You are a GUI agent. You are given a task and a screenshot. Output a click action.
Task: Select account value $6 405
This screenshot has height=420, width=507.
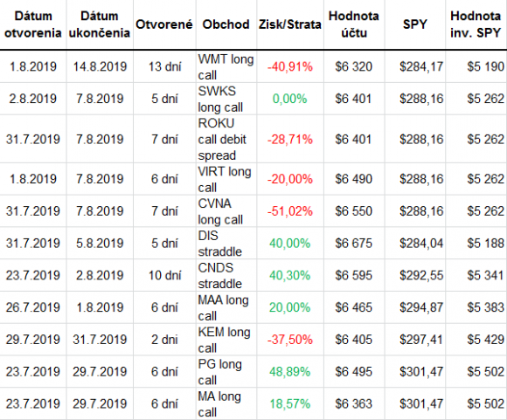tap(354, 340)
